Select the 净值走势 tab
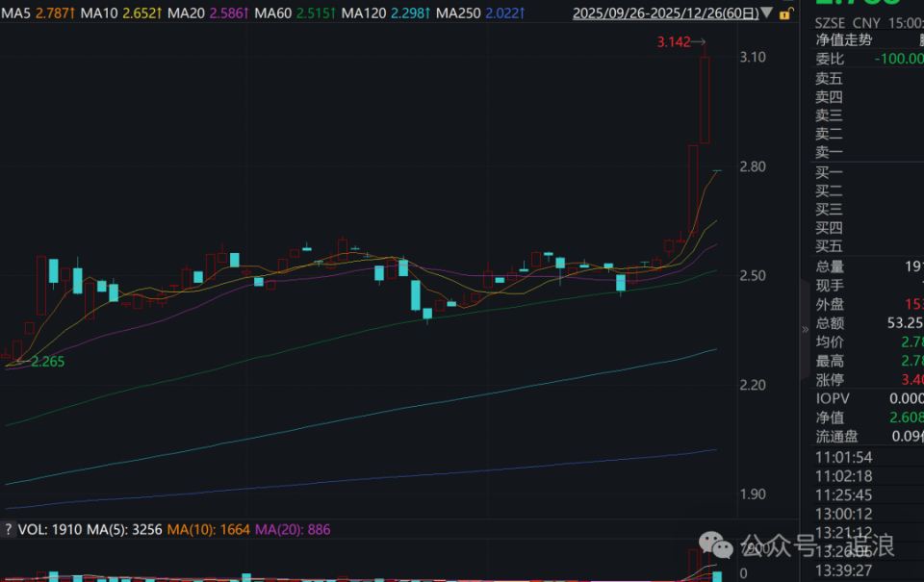Viewport: 924px width, 582px height. (843, 40)
